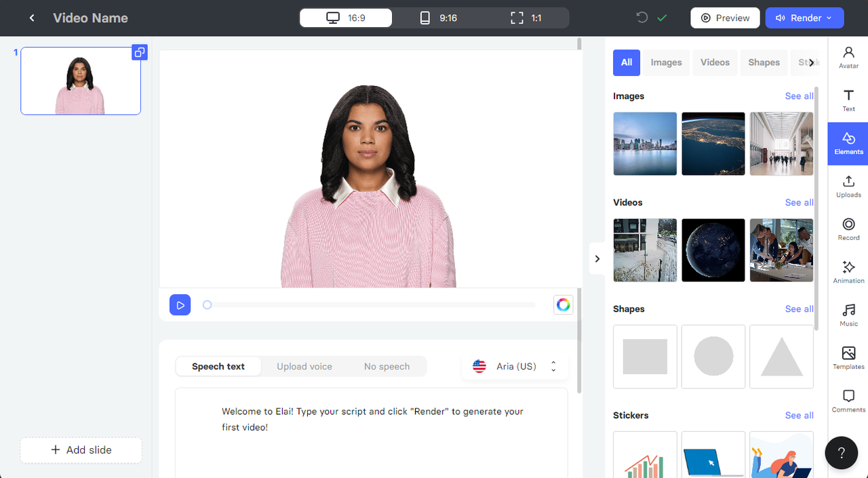This screenshot has height=478, width=868.
Task: Open the Uploads panel
Action: coord(848,186)
